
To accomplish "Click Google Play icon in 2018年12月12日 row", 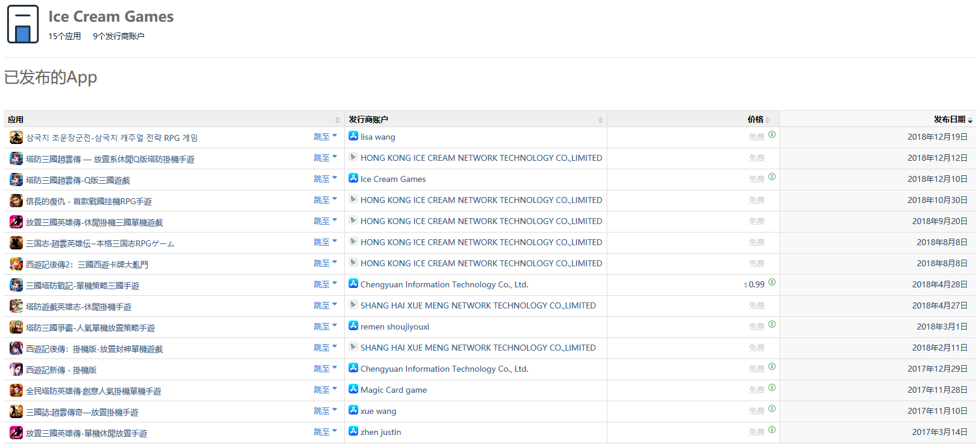I will tap(353, 157).
